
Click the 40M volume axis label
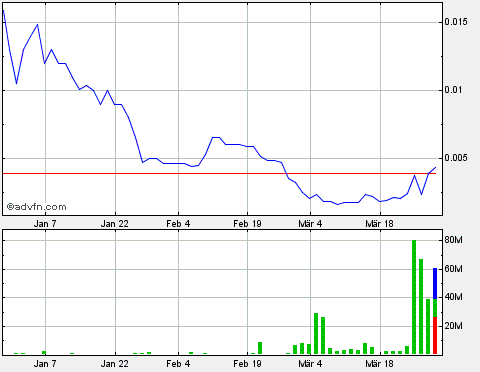pyautogui.click(x=453, y=297)
